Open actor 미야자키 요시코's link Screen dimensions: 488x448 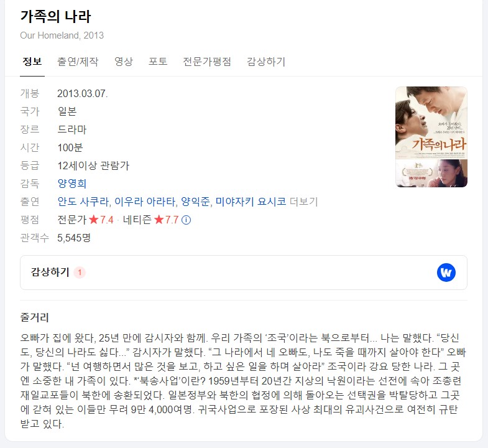pyautogui.click(x=251, y=202)
